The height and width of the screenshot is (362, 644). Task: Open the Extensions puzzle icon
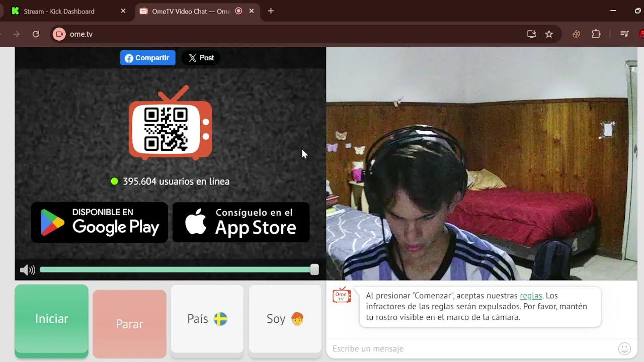596,34
